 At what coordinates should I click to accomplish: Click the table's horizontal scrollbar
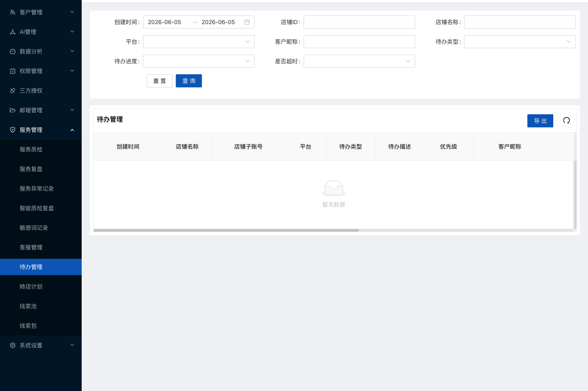click(x=226, y=230)
